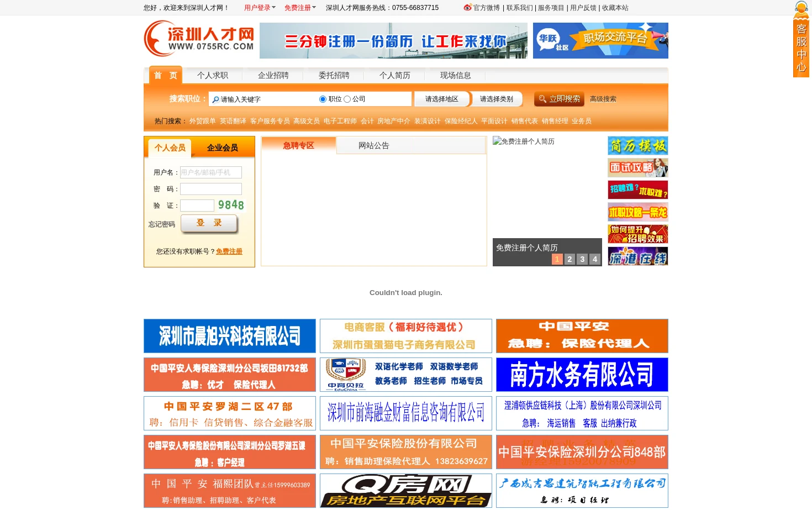This screenshot has height=510, width=812.
Task: Go to the 首页 navigation tab
Action: (x=166, y=75)
